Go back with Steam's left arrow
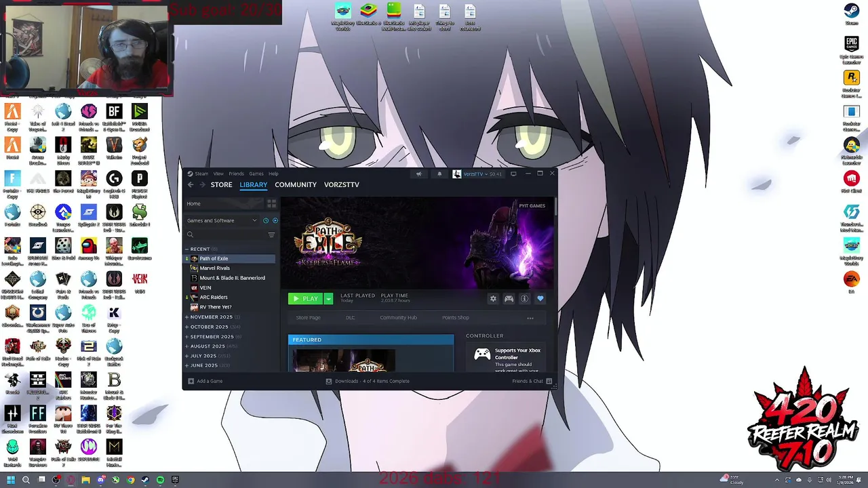Screen dimensions: 868x488 coord(191,184)
